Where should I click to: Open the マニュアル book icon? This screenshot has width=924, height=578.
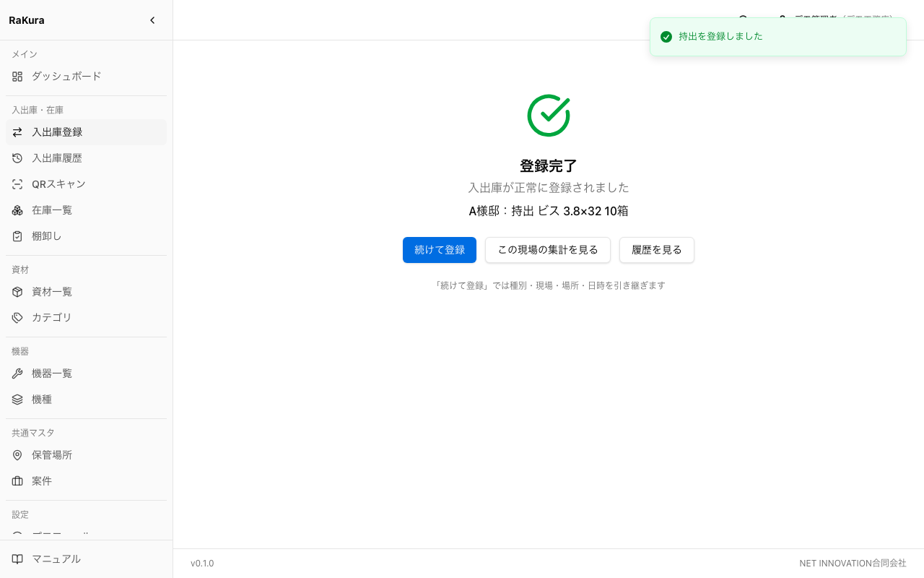point(17,559)
